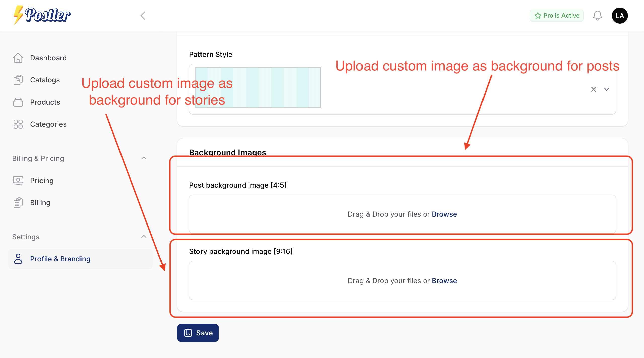
Task: Clear the selected Pattern Style
Action: pyautogui.click(x=594, y=89)
